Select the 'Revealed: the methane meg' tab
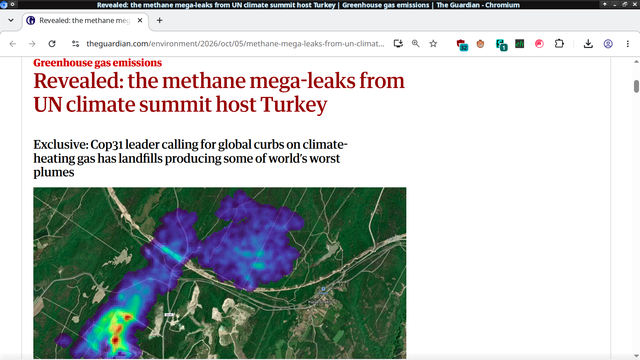The height and width of the screenshot is (360, 640). click(85, 20)
